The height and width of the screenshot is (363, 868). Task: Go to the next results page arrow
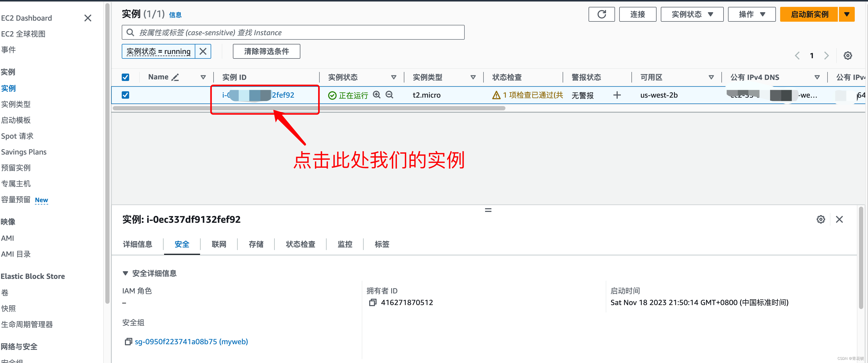coord(826,56)
